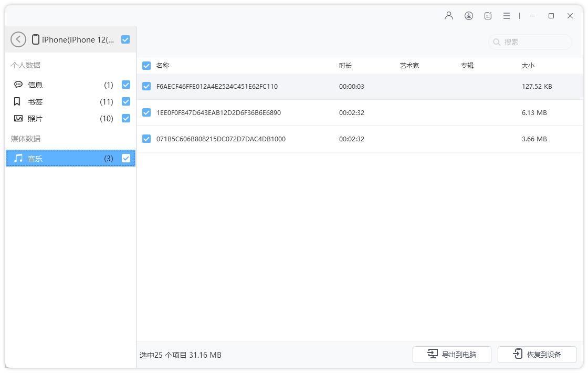Select the 书签 bookmarks icon in sidebar
The width and height of the screenshot is (588, 373).
pos(18,101)
